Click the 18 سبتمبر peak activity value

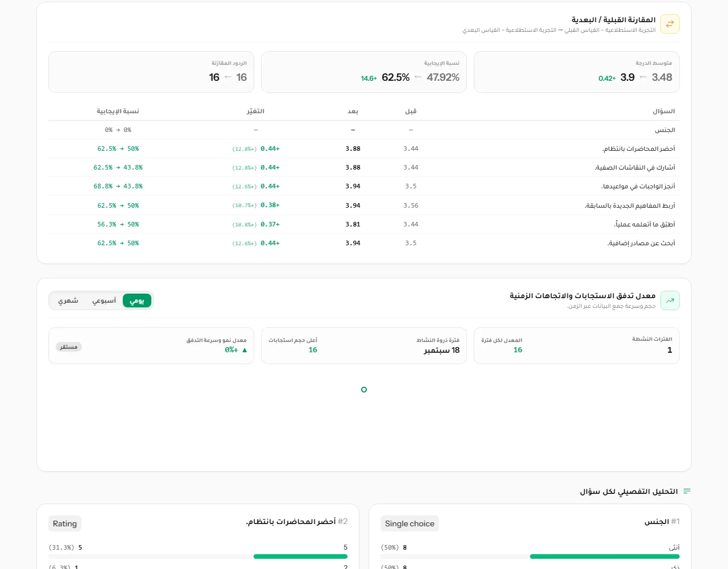(441, 350)
